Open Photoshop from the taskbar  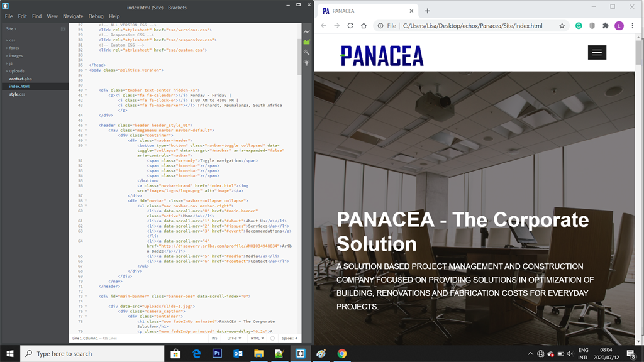pos(217,353)
